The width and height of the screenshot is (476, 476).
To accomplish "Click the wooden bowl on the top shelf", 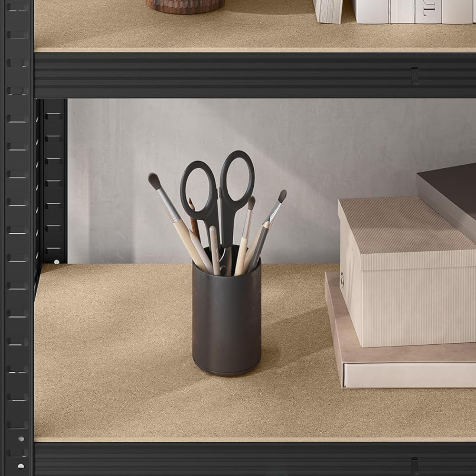I will tap(185, 5).
